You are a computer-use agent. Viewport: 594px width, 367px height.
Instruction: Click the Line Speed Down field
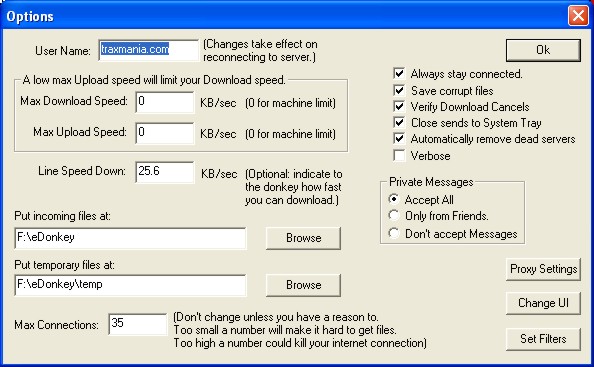click(x=165, y=172)
